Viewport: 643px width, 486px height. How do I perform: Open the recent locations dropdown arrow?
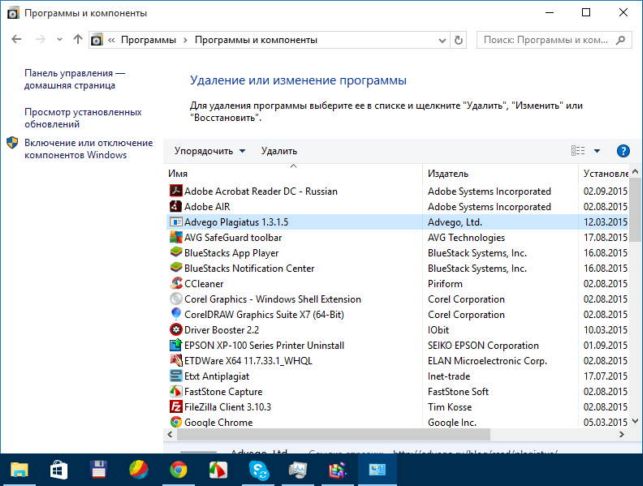59,39
